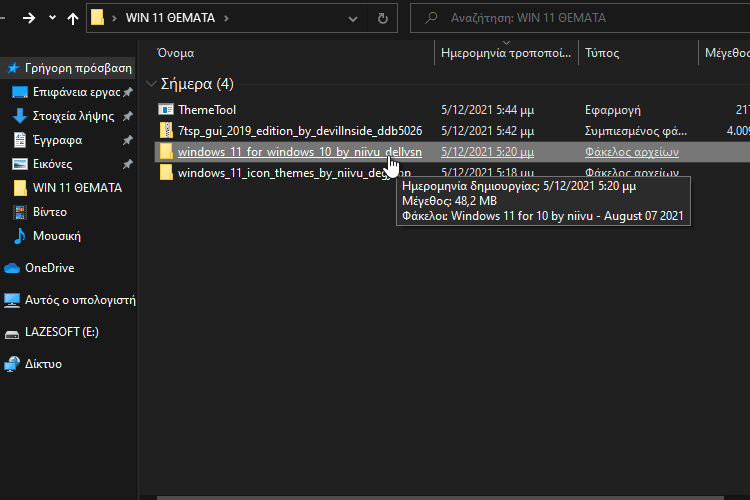Click the pin icon beside Έγγραφα

click(x=128, y=140)
